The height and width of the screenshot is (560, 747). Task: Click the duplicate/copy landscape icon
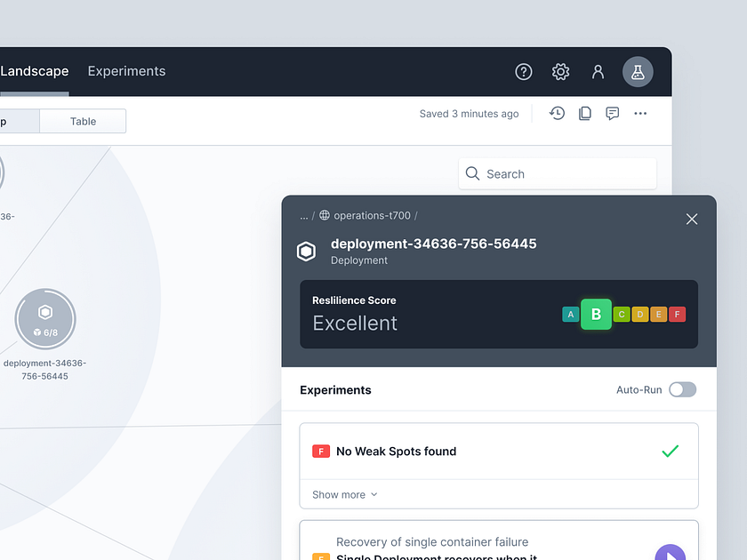(x=584, y=113)
